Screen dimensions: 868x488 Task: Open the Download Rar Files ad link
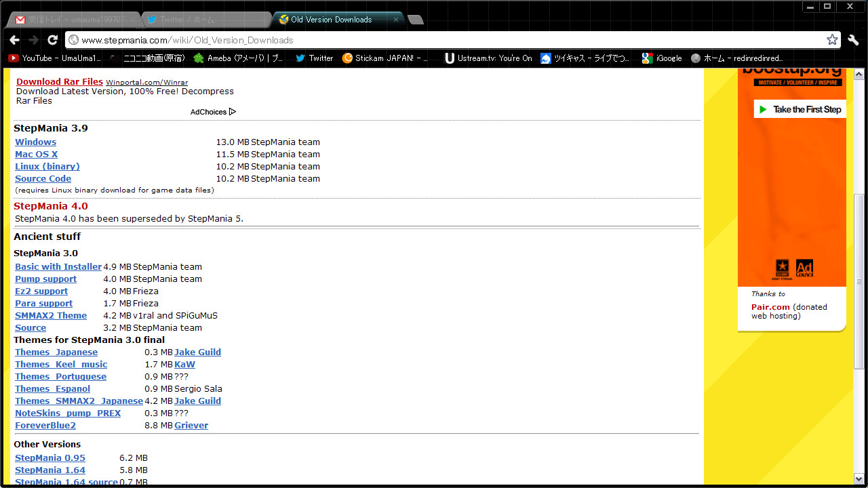pyautogui.click(x=60, y=82)
